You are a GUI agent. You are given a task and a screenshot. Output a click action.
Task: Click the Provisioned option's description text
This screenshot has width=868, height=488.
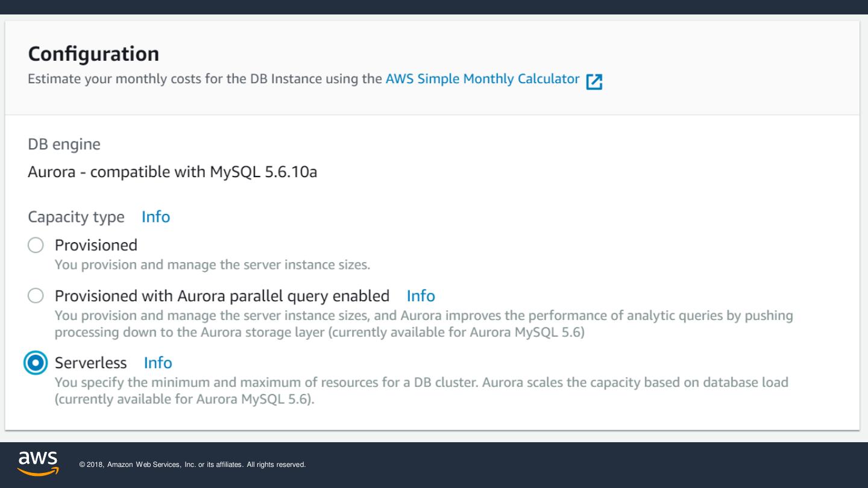pyautogui.click(x=212, y=264)
